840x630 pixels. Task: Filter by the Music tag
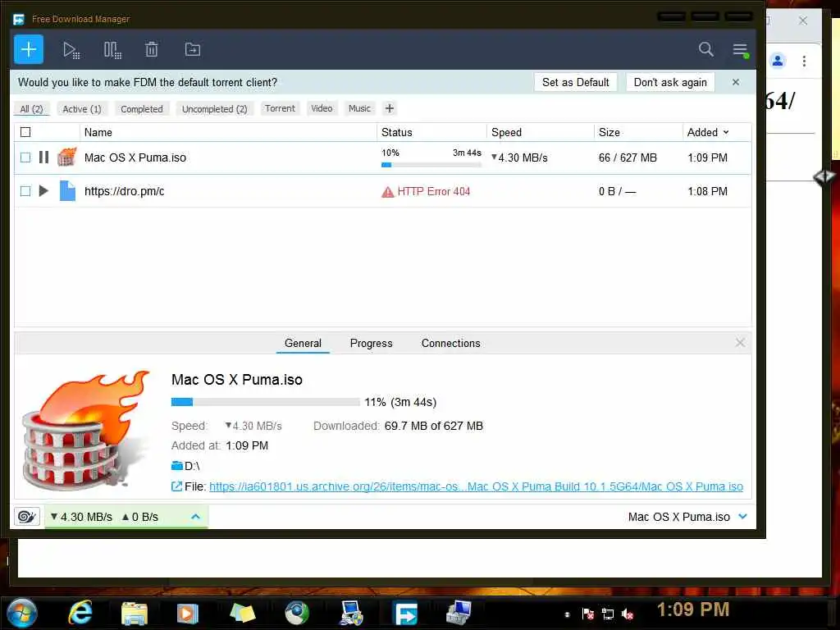[x=359, y=108]
